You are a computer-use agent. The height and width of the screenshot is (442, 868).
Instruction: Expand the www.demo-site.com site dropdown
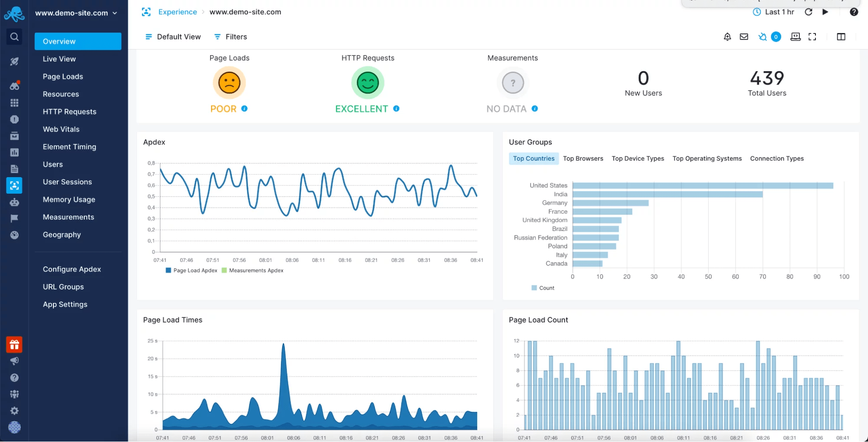click(76, 13)
